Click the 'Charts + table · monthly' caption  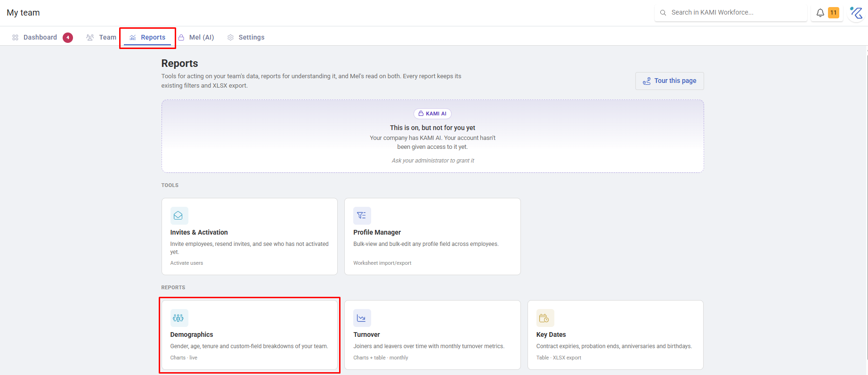point(381,358)
